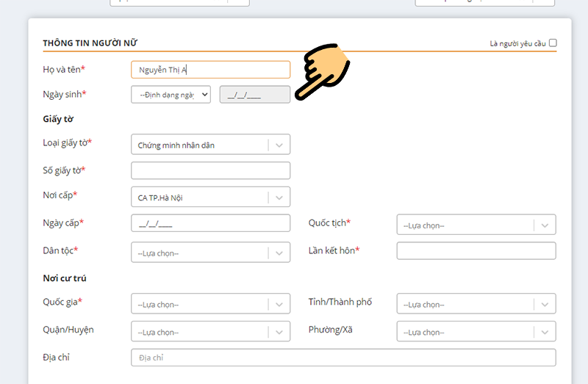Open the 'Loại giấy tờ' dropdown arrow
Screen dimensions: 588x384
[x=279, y=145]
